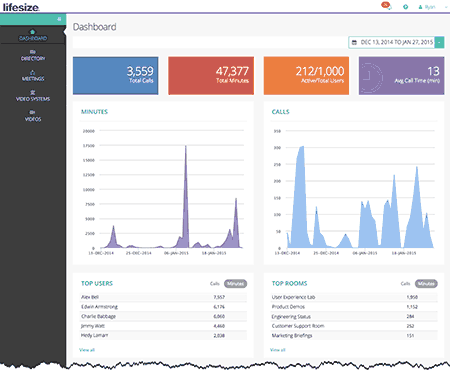
Task: Select Engineering Status room
Action: point(354,316)
